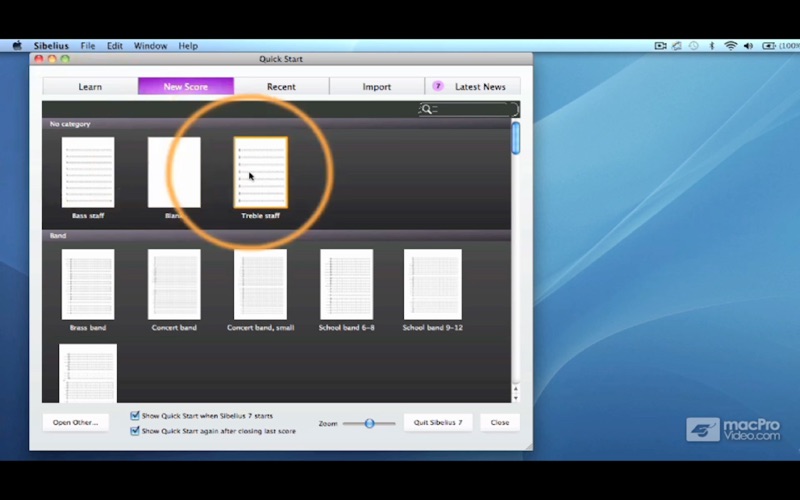The height and width of the screenshot is (500, 800).
Task: Click the Wi-Fi menu bar icon
Action: tap(731, 45)
